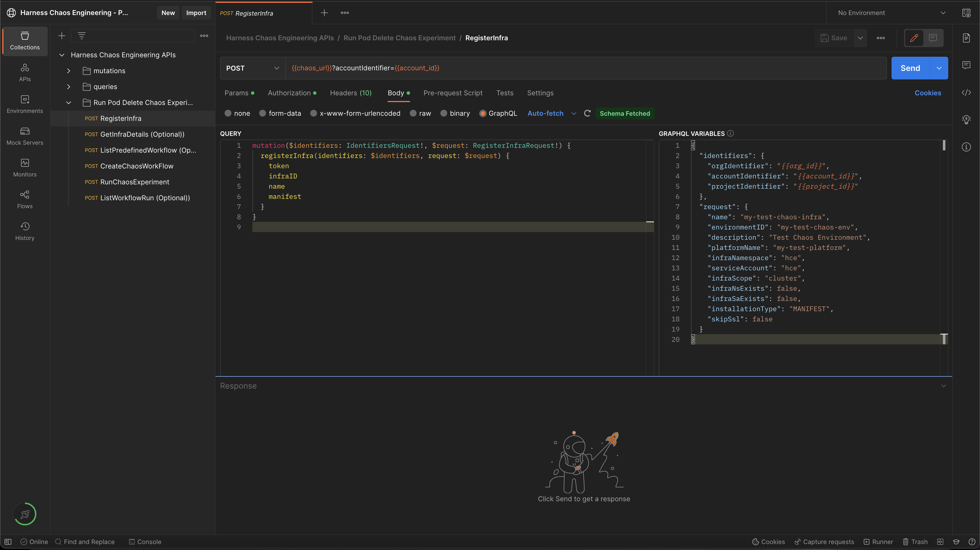Switch to the Authorization tab

click(x=292, y=93)
